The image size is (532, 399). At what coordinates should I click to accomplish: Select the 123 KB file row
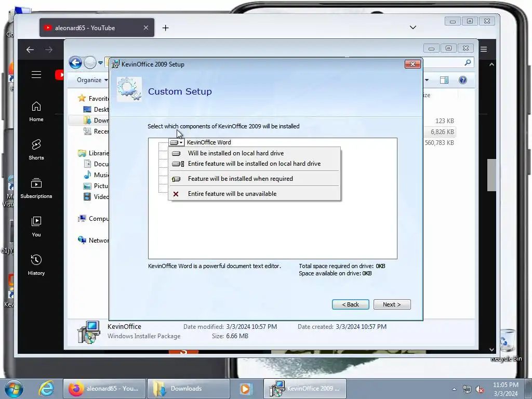(x=444, y=121)
